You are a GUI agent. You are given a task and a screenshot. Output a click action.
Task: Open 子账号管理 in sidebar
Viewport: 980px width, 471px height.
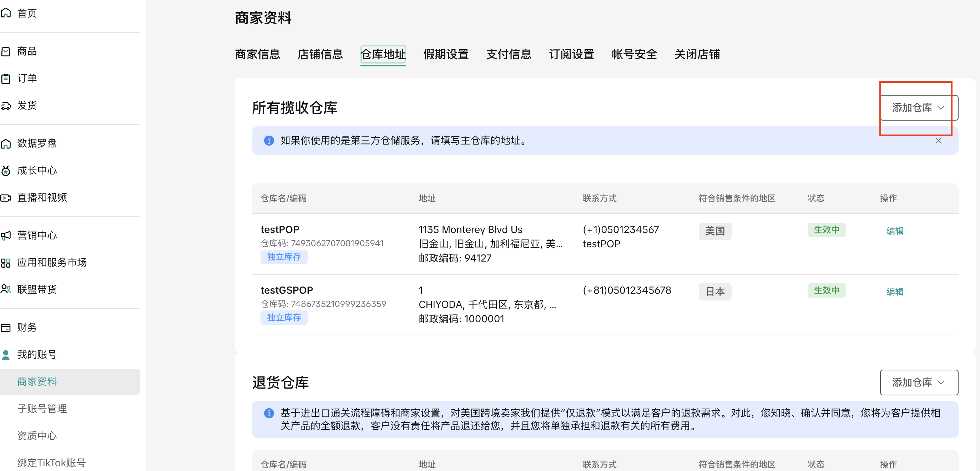[x=42, y=409]
